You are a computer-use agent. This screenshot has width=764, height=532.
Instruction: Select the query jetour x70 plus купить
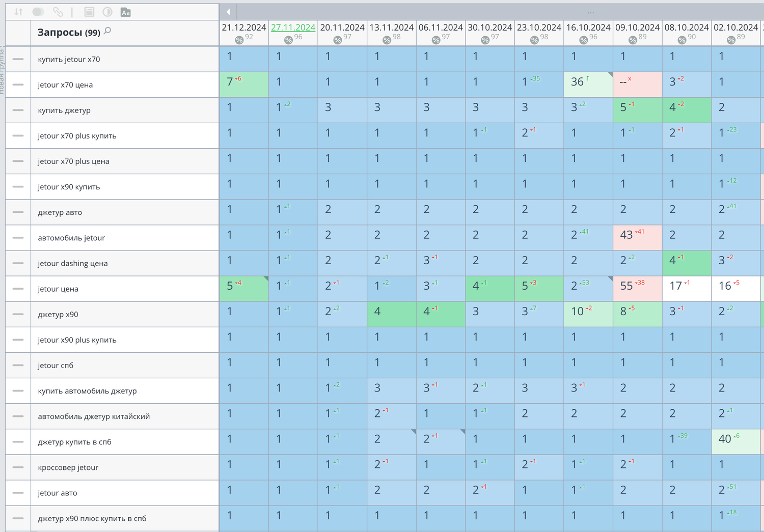click(x=77, y=136)
